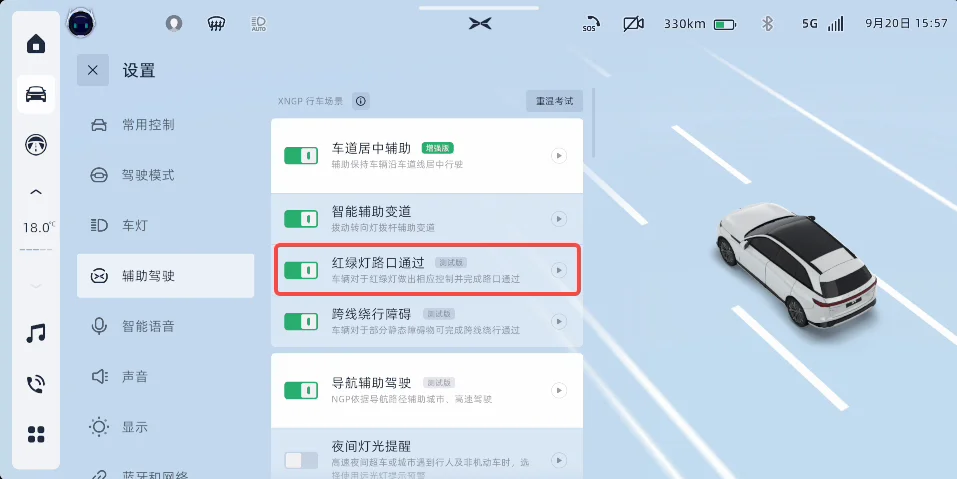
Task: Expand 导航辅助驾驶 details arrow
Action: pyautogui.click(x=558, y=390)
